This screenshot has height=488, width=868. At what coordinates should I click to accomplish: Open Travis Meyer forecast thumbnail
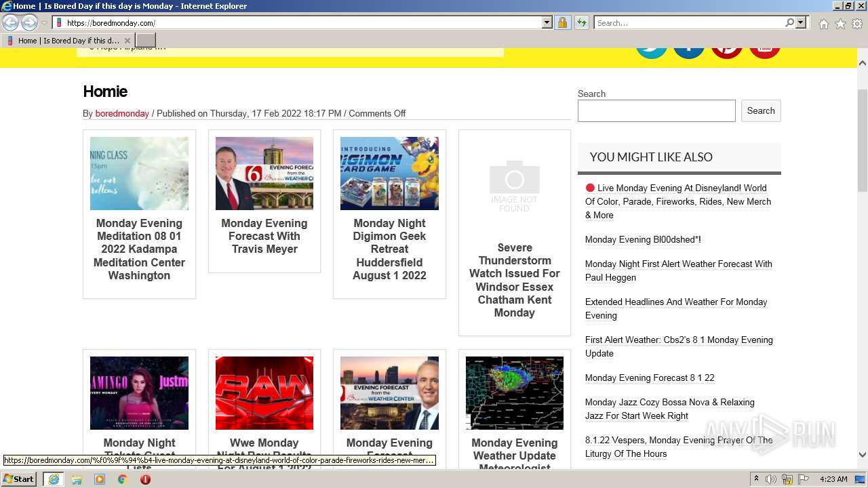point(264,174)
